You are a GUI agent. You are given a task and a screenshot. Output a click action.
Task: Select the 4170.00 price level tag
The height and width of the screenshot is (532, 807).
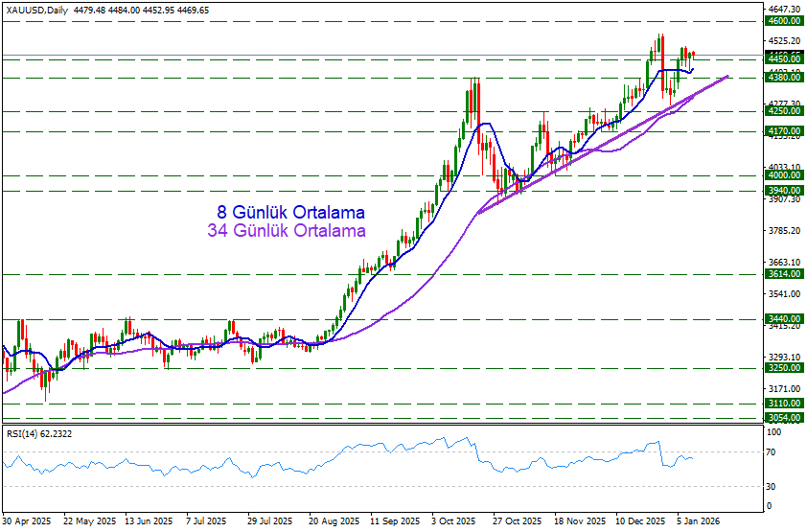[x=783, y=131]
